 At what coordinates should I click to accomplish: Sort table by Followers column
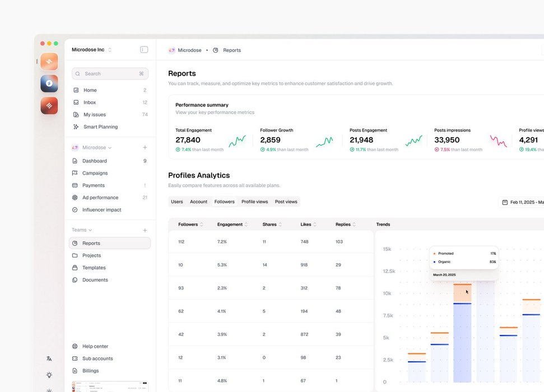(x=190, y=225)
